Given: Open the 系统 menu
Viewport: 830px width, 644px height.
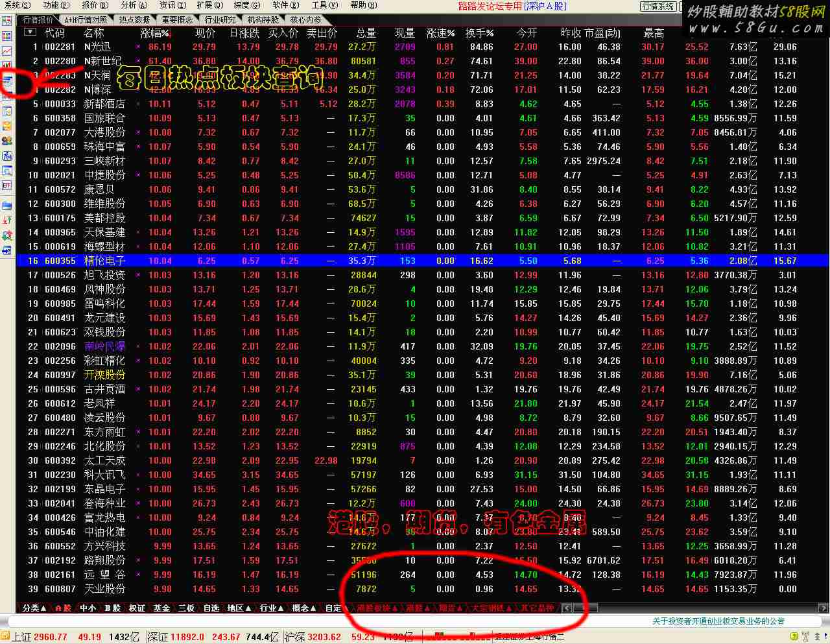Looking at the screenshot, I should (x=16, y=5).
